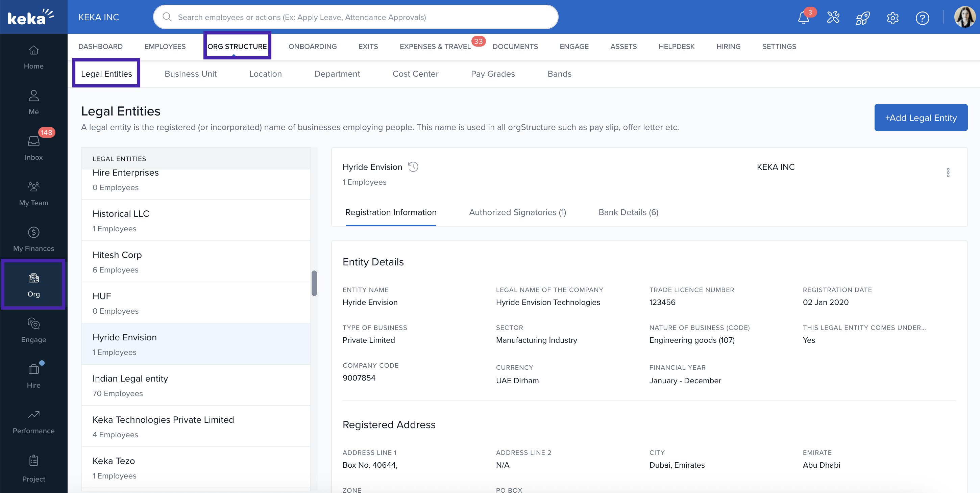View history icon next to Hyride Envision
This screenshot has width=980, height=493.
coord(413,167)
